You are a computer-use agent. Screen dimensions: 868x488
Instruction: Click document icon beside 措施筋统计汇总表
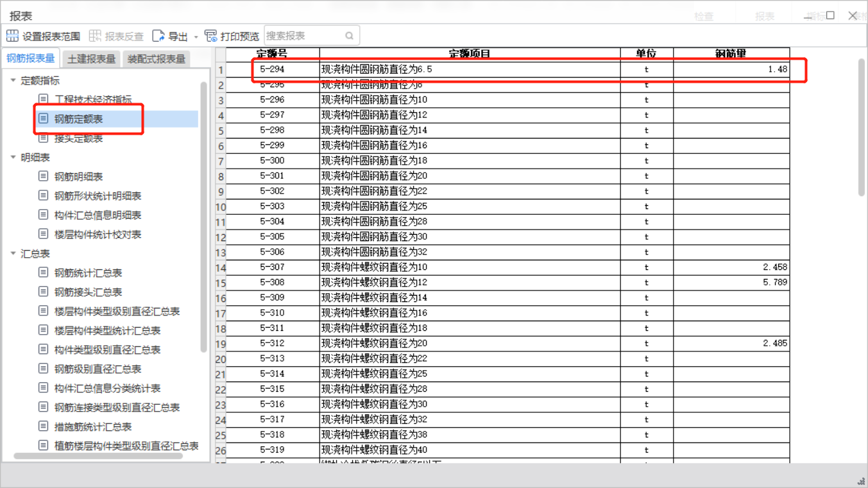click(43, 426)
